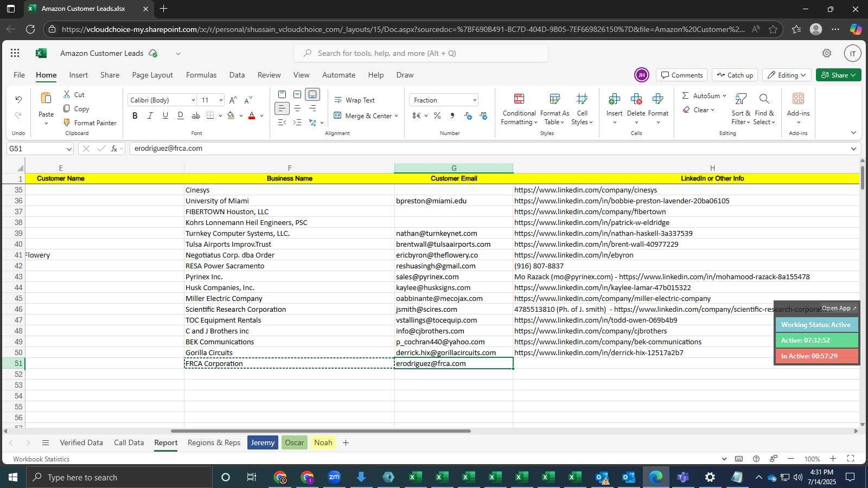Screen dimensions: 868x488
Task: Switch to the Formulas ribbon tab
Action: coord(201,75)
